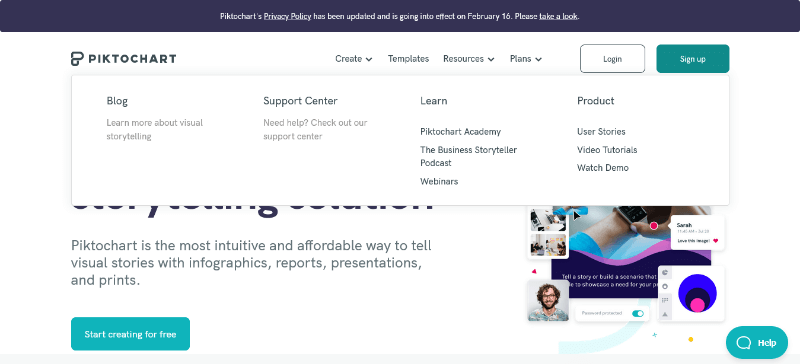800x364 pixels.
Task: Click the Login button
Action: 612,59
